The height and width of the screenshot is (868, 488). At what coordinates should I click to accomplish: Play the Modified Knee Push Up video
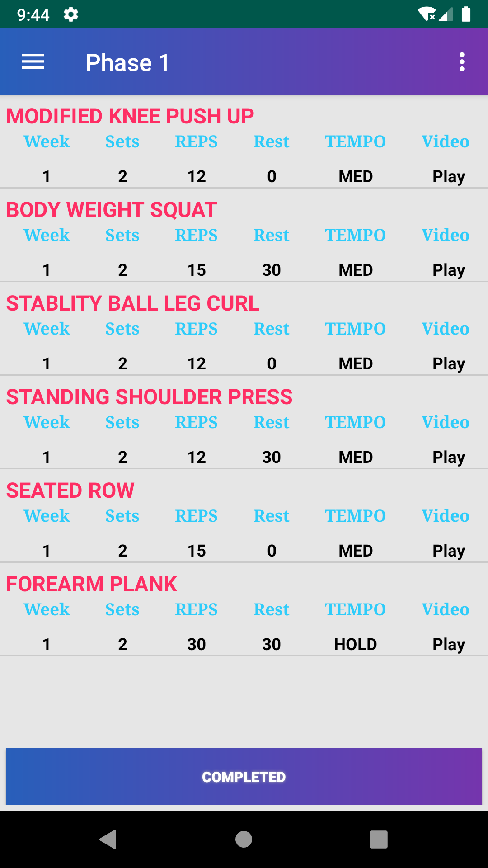pyautogui.click(x=449, y=176)
